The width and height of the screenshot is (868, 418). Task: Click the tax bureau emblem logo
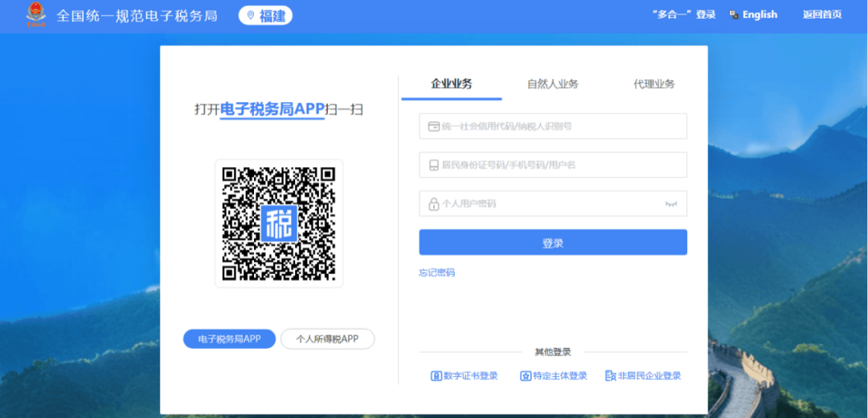(x=36, y=14)
